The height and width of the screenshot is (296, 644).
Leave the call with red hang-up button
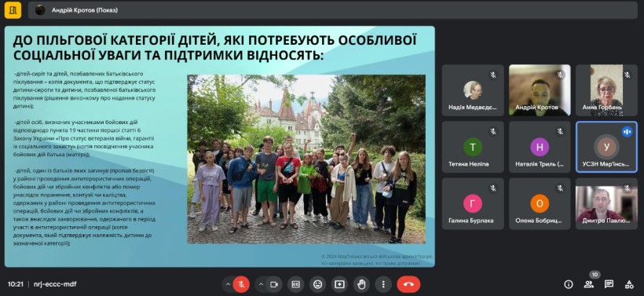[x=408, y=284]
